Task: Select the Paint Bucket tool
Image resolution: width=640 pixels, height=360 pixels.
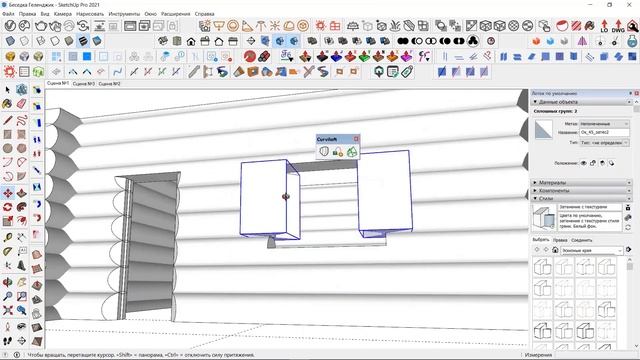Action: [7, 104]
